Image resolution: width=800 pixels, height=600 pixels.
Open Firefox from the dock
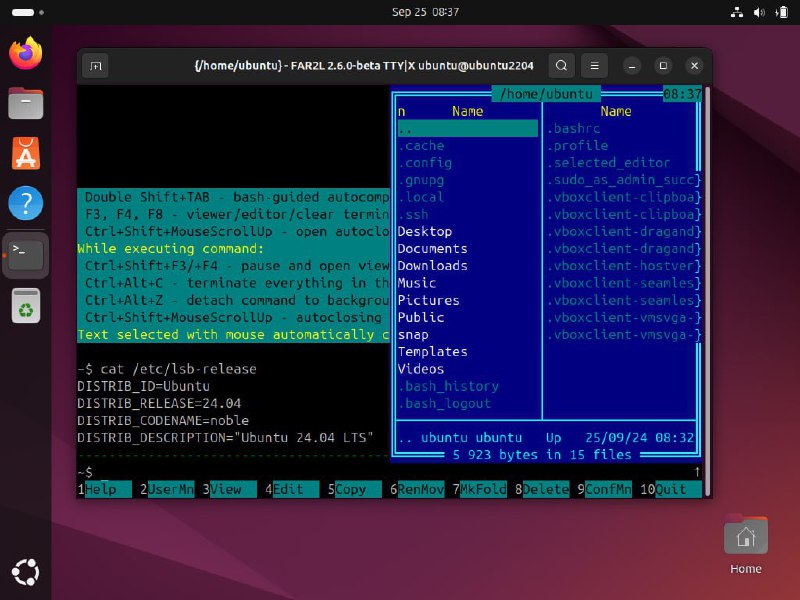tap(26, 53)
